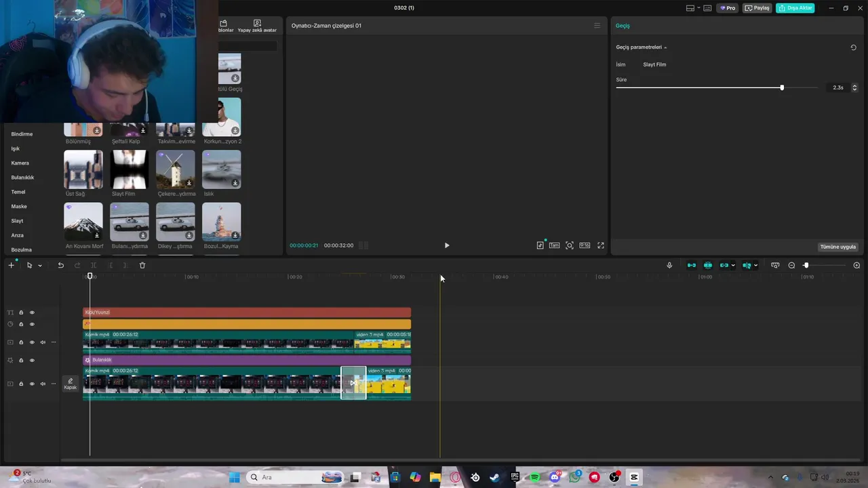
Task: Select the Bozulma transition category
Action: point(22,250)
